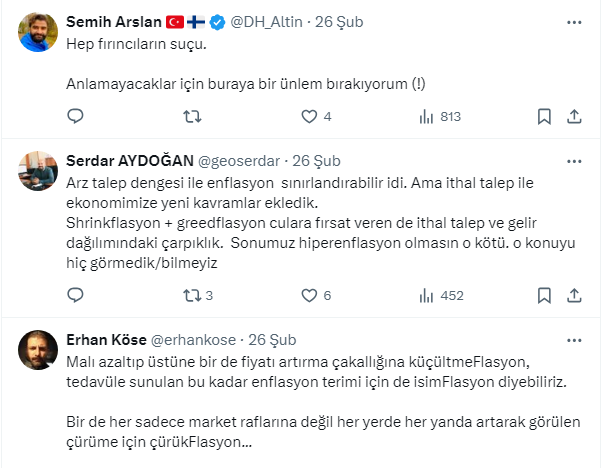The height and width of the screenshot is (468, 605).
Task: Share Serdar AYDOĞAN's tweet
Action: (x=575, y=295)
